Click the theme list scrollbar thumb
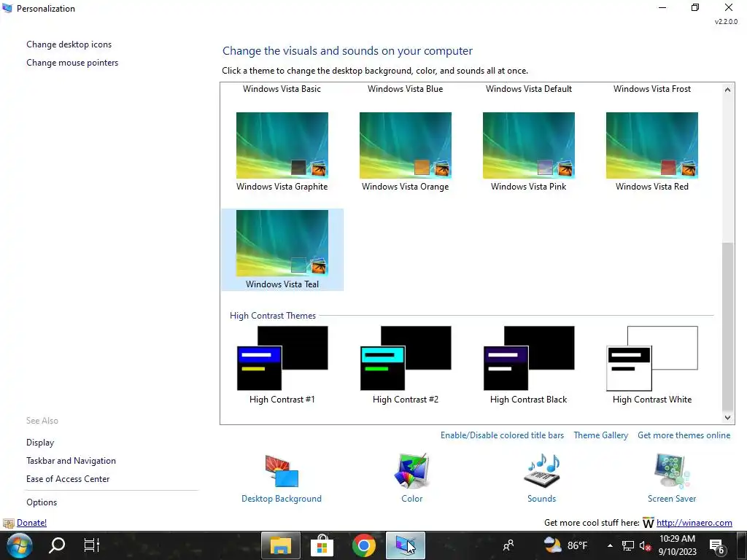 727,326
